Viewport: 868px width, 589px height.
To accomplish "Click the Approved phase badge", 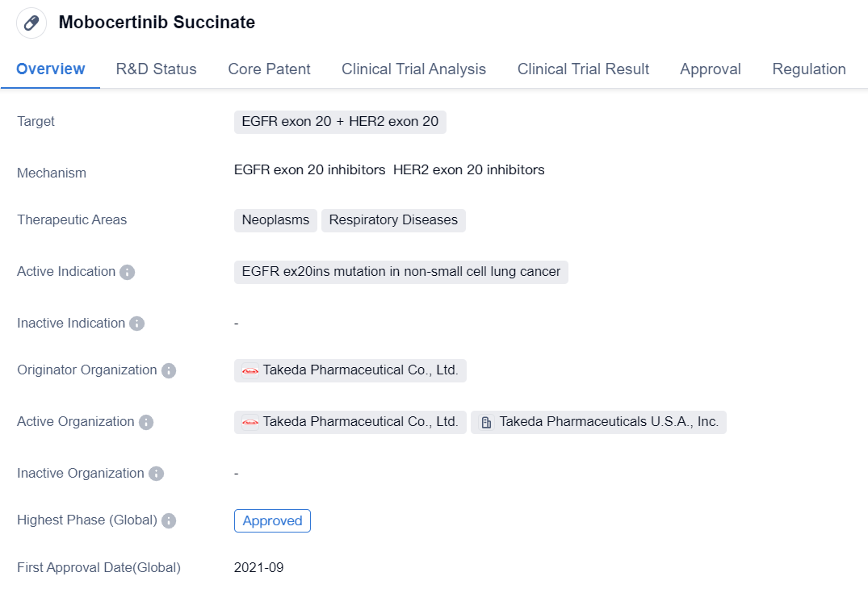I will (272, 521).
